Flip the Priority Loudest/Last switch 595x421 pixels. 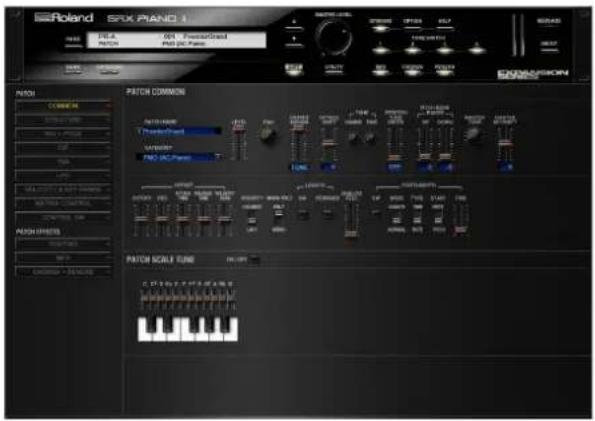pyautogui.click(x=252, y=220)
